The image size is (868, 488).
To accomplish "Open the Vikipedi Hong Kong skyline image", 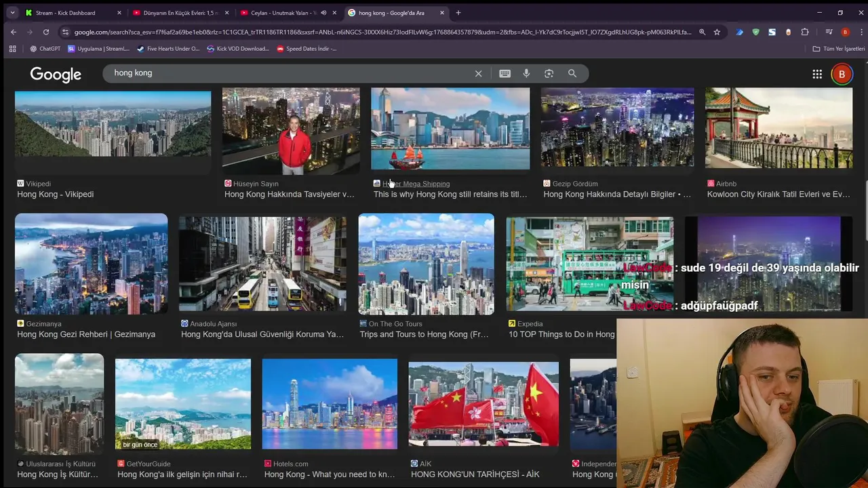I will click(113, 123).
